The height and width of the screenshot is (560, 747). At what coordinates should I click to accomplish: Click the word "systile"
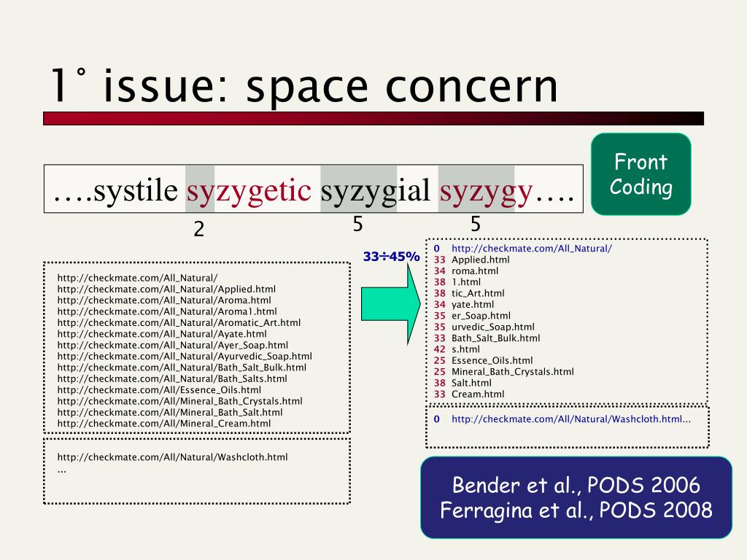[x=136, y=190]
